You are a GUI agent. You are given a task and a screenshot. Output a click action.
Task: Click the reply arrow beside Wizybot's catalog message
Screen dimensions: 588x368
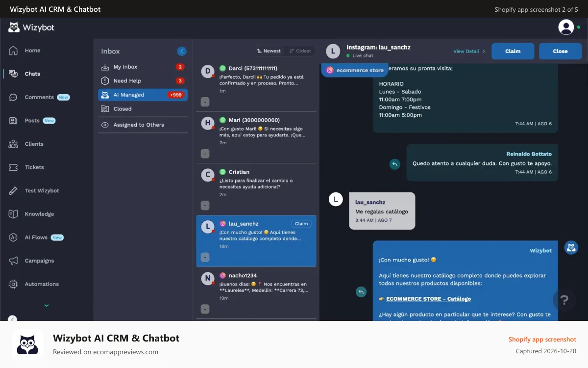click(361, 292)
